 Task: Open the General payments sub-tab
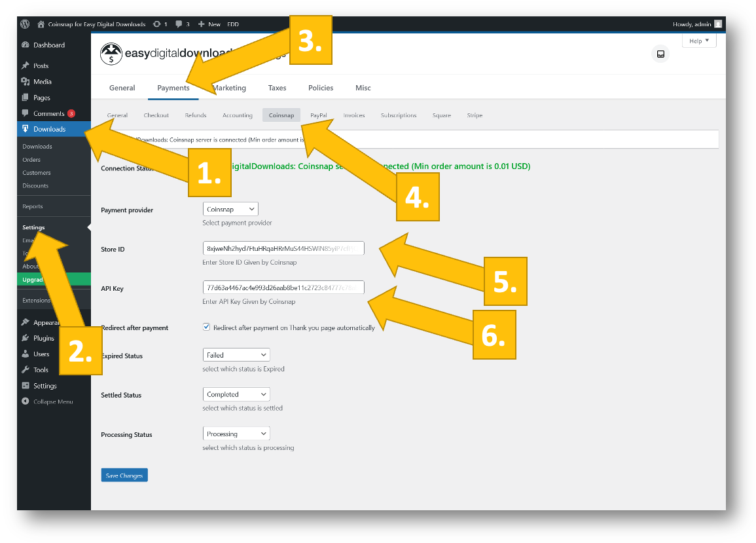click(117, 115)
